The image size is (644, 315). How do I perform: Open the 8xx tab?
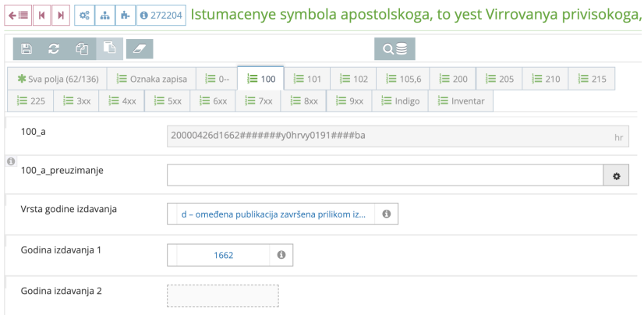(x=304, y=101)
